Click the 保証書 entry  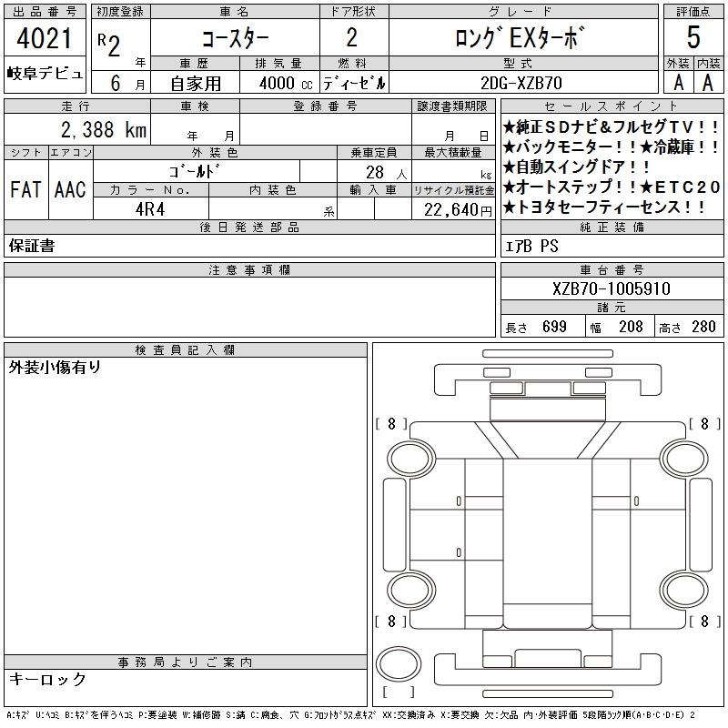tap(32, 246)
